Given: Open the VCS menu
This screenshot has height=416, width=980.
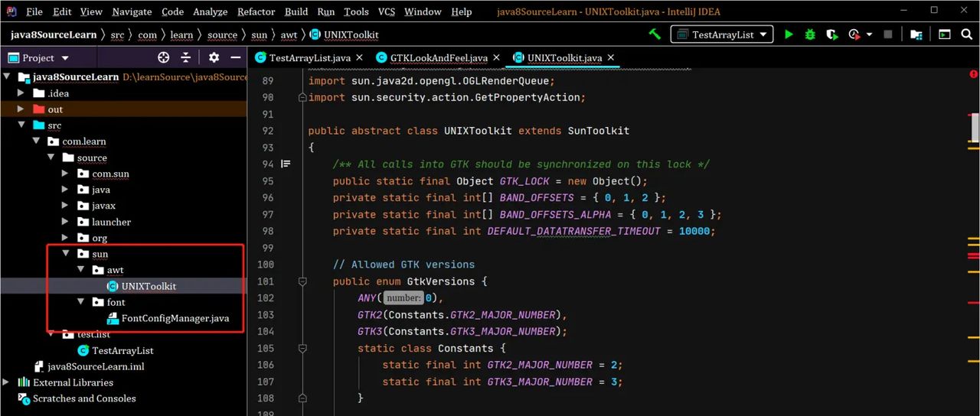Looking at the screenshot, I should (x=387, y=11).
